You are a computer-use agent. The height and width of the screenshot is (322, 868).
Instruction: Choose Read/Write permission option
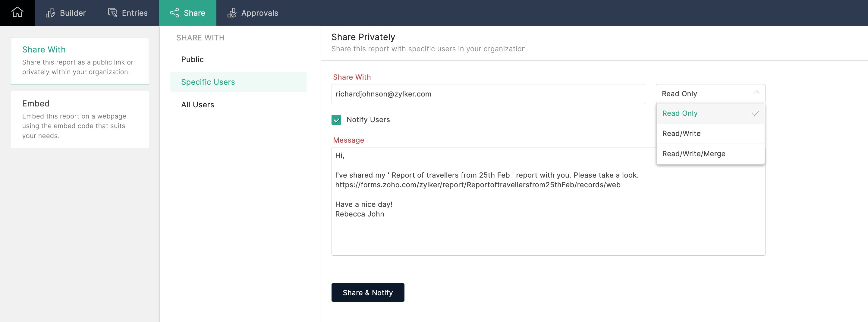point(681,134)
